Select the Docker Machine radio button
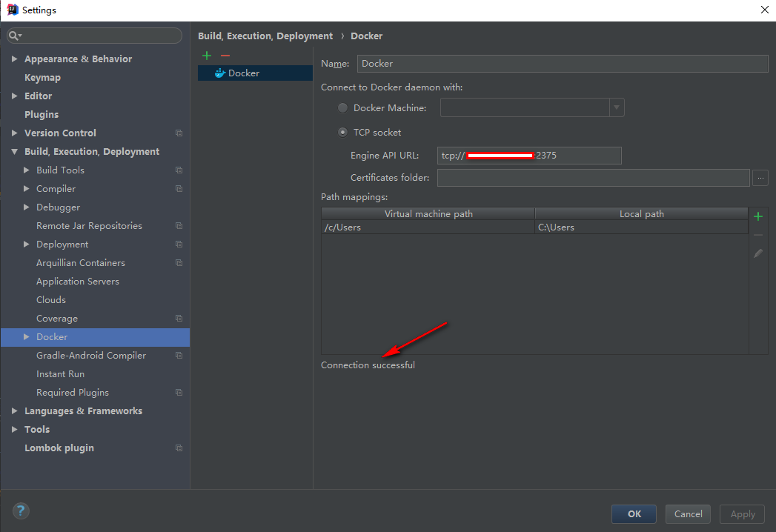 [x=342, y=108]
